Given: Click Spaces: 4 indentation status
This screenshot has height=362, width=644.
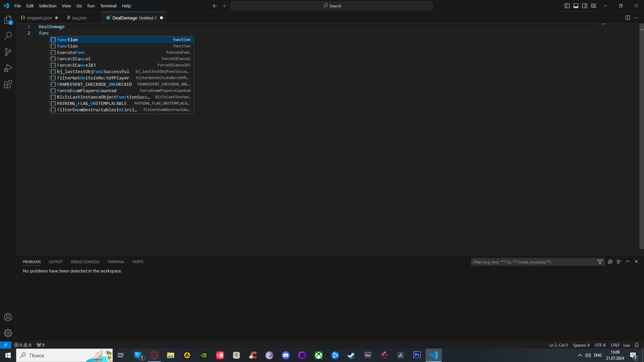Looking at the screenshot, I should click(581, 345).
